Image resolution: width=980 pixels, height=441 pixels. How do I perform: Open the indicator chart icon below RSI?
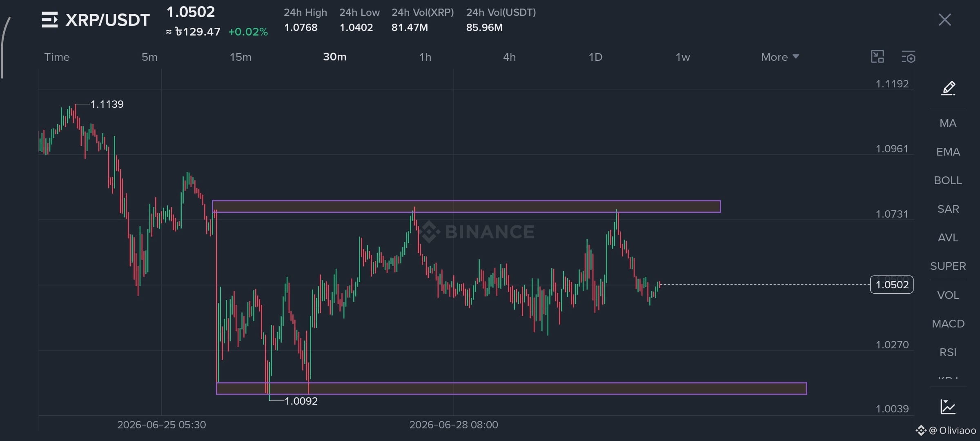[948, 407]
